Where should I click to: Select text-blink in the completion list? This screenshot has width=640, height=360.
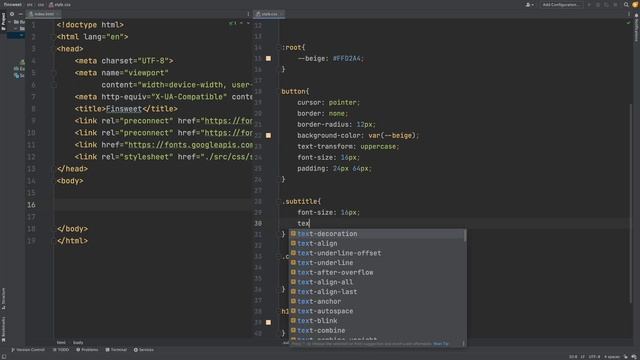[x=377, y=321]
